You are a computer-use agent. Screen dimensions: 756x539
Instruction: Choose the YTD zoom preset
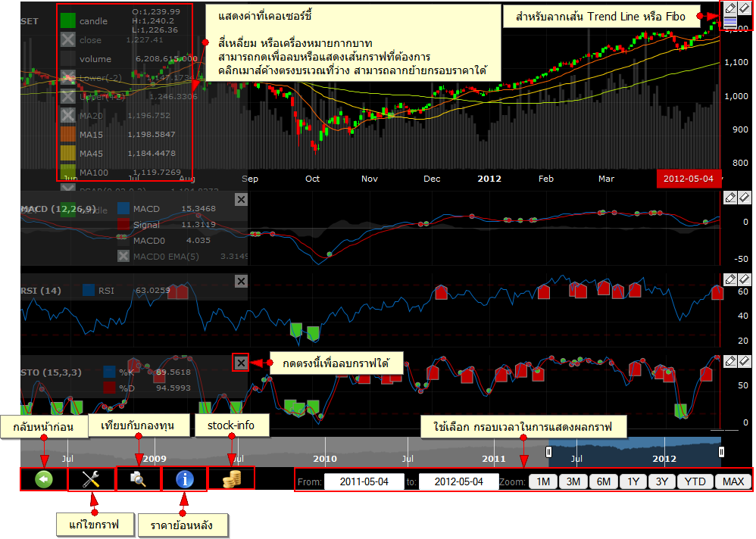(x=695, y=481)
